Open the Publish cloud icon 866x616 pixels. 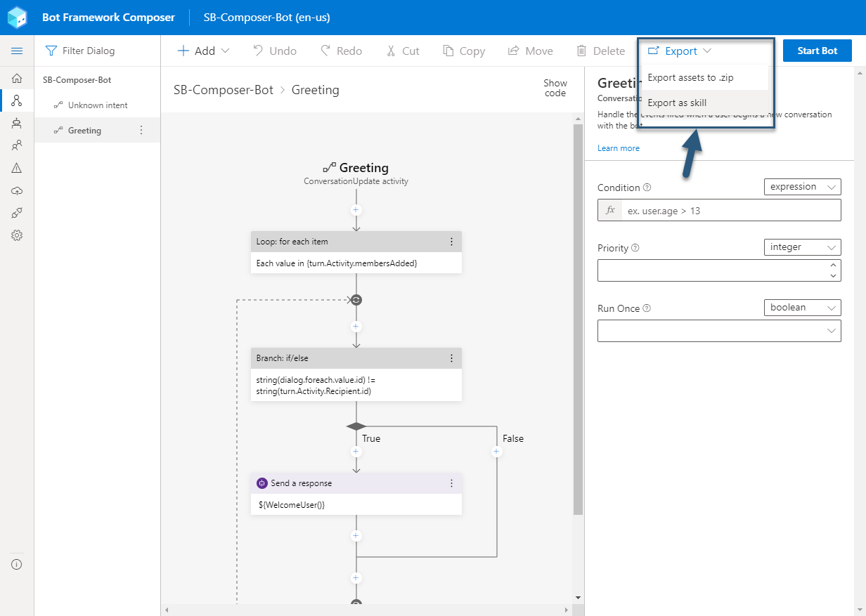pyautogui.click(x=17, y=190)
